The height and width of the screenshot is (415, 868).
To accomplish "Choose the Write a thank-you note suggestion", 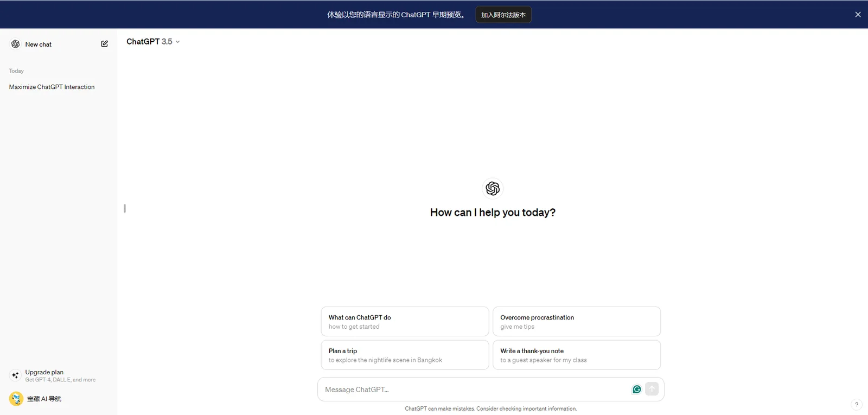I will 577,355.
